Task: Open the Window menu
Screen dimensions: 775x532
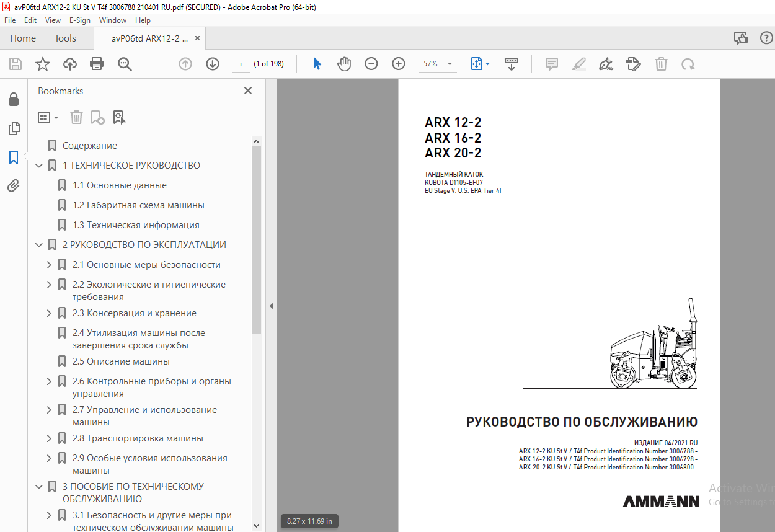Action: (113, 20)
